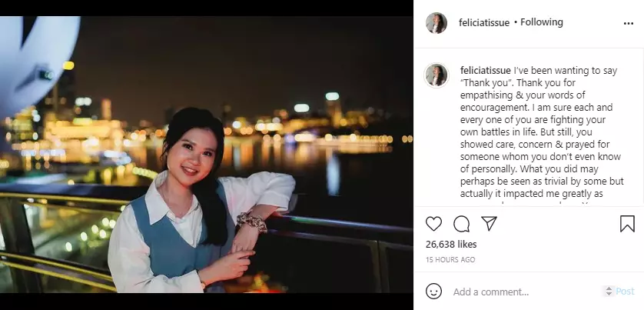
Task: Click the "15 HOURS AGO" timestamp
Action: (x=450, y=260)
